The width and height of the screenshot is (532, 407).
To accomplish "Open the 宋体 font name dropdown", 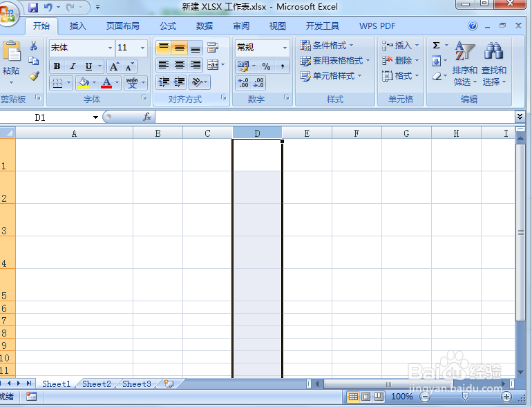I will coord(110,48).
